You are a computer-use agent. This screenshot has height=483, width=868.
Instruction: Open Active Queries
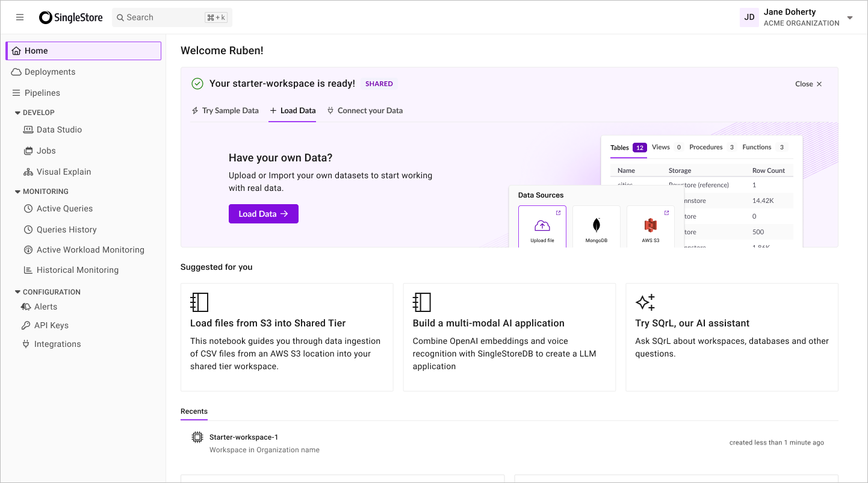click(x=64, y=208)
